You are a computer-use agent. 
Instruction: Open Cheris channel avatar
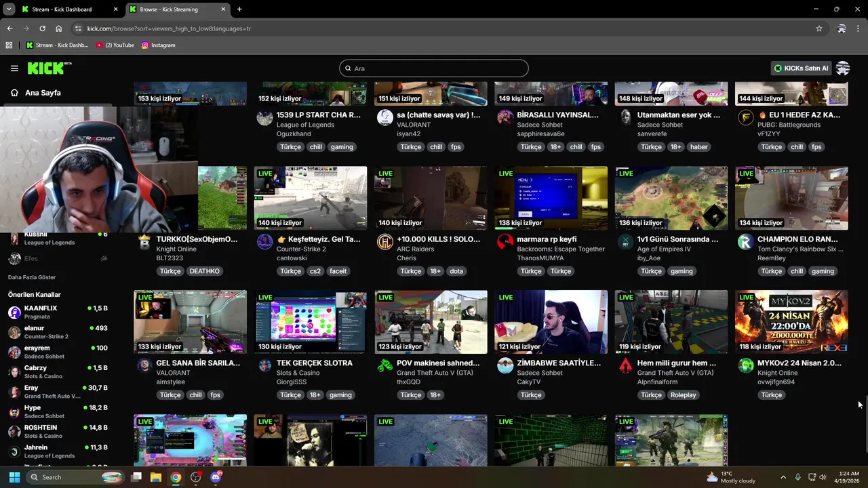(384, 241)
